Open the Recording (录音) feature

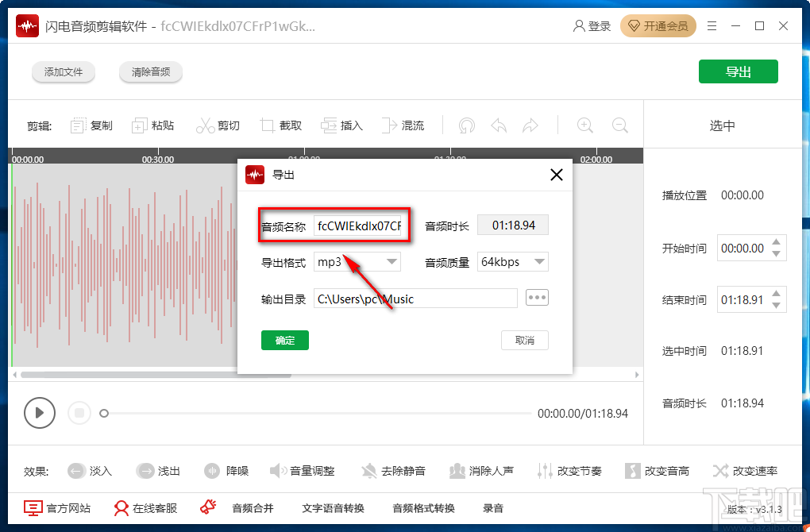tap(493, 508)
